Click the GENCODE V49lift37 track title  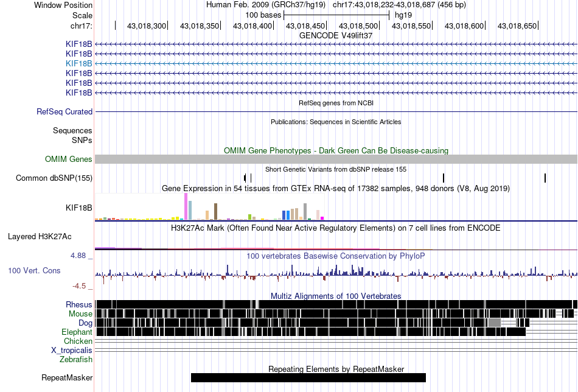336,36
